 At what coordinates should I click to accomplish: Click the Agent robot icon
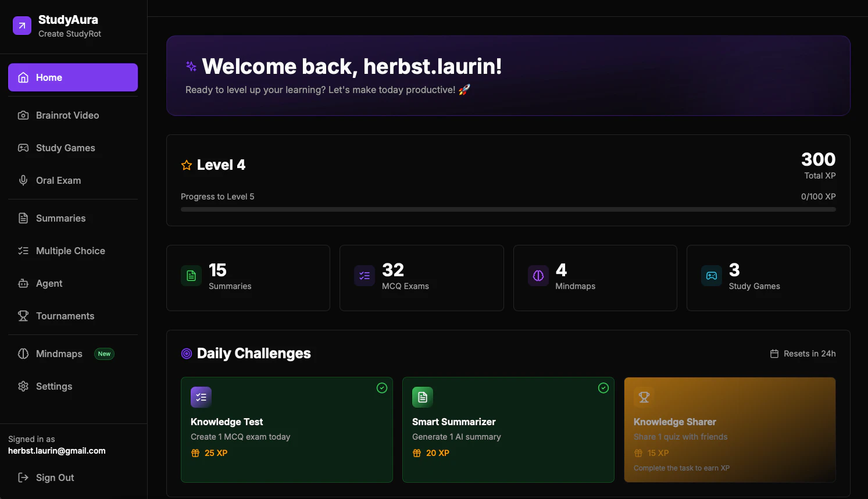(23, 283)
